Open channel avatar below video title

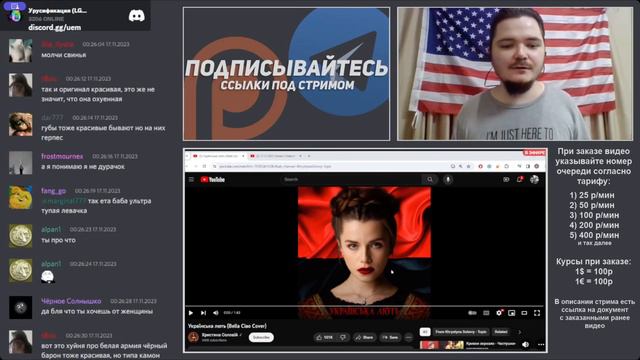[x=193, y=337]
